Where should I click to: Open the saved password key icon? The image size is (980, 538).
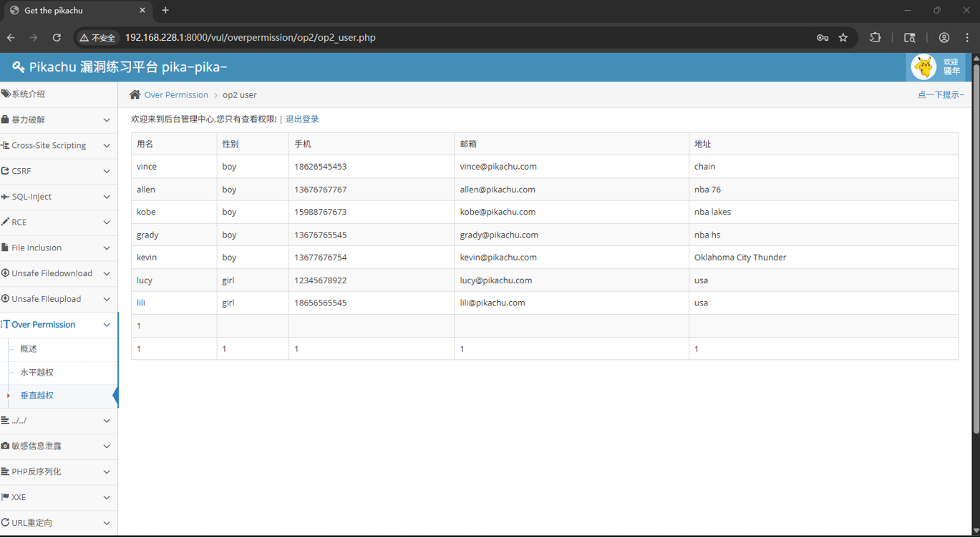823,37
